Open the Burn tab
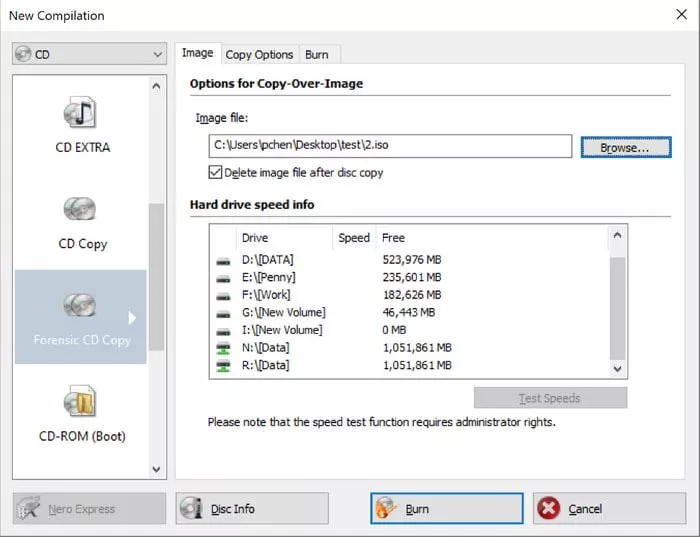Viewport: 700px width, 537px height. [x=316, y=54]
